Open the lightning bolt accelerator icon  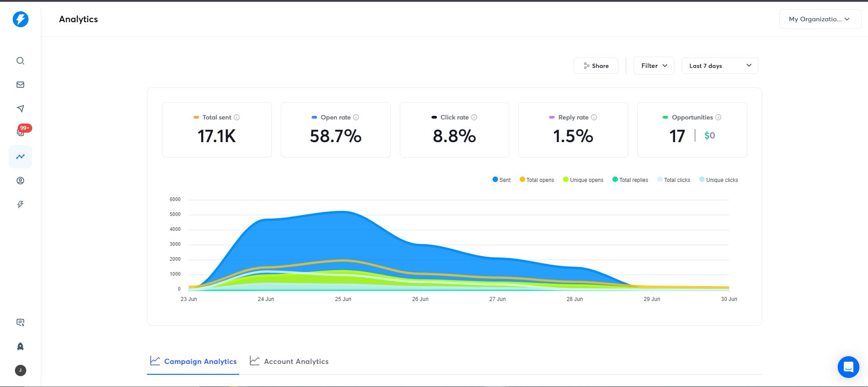click(x=20, y=205)
